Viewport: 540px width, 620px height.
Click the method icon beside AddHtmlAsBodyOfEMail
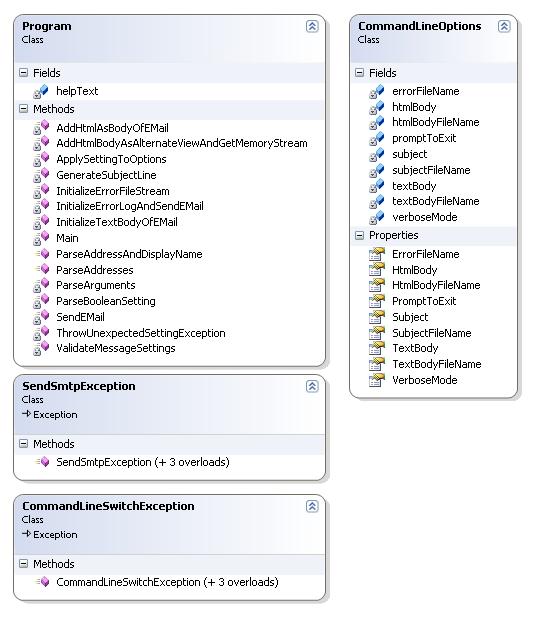pyautogui.click(x=41, y=128)
